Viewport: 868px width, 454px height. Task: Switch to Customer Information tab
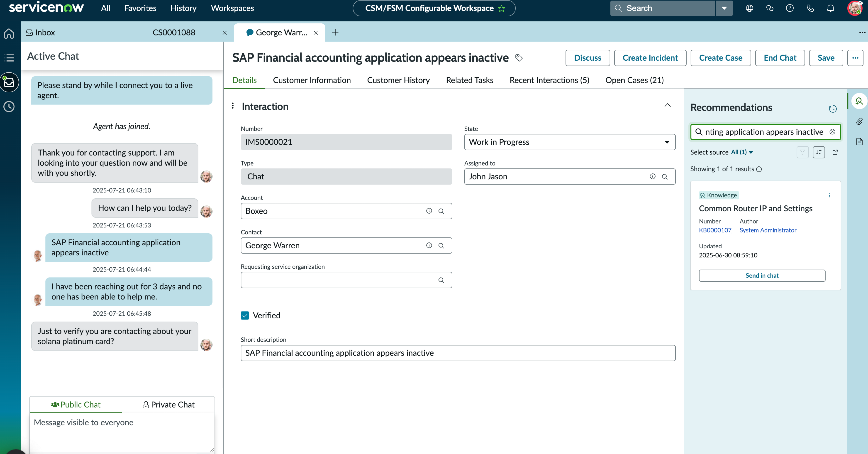[x=312, y=80]
